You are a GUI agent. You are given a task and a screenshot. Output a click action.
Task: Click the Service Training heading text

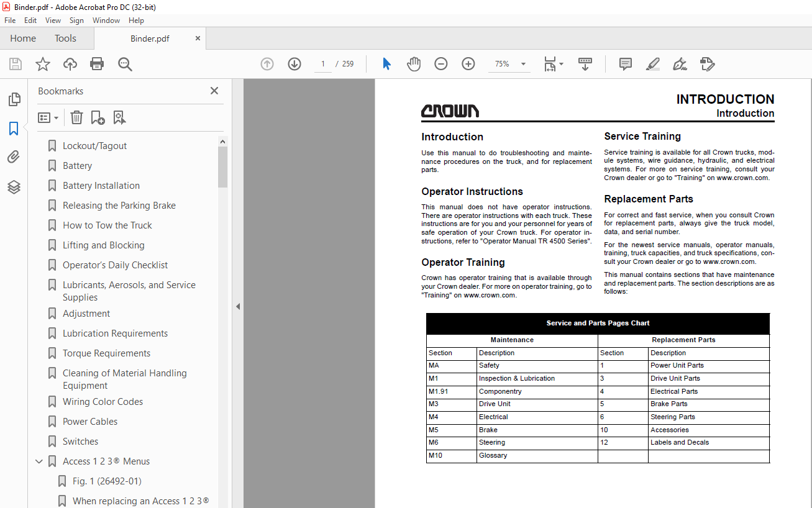pos(642,136)
